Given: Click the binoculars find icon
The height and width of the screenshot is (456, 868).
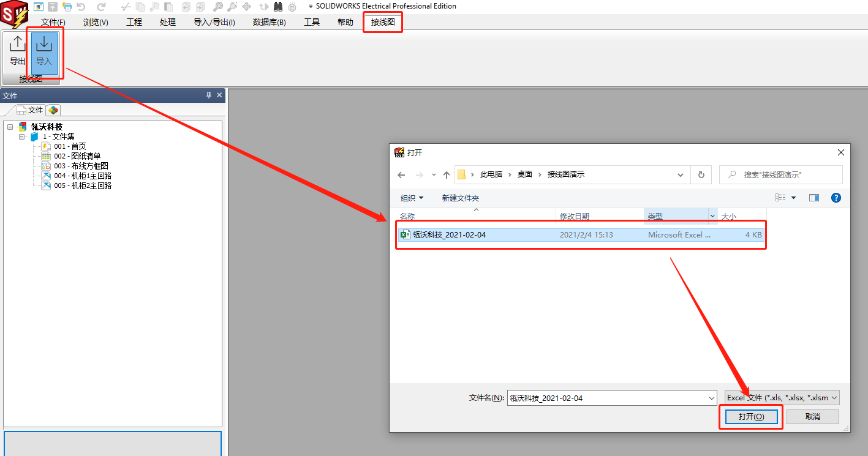Looking at the screenshot, I should tap(278, 7).
